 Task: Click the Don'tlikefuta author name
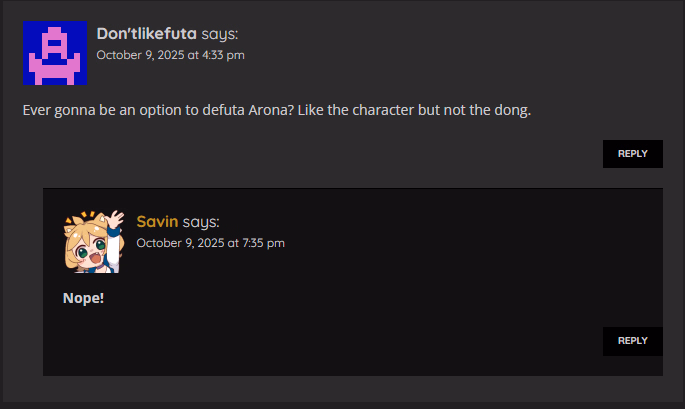click(x=146, y=34)
